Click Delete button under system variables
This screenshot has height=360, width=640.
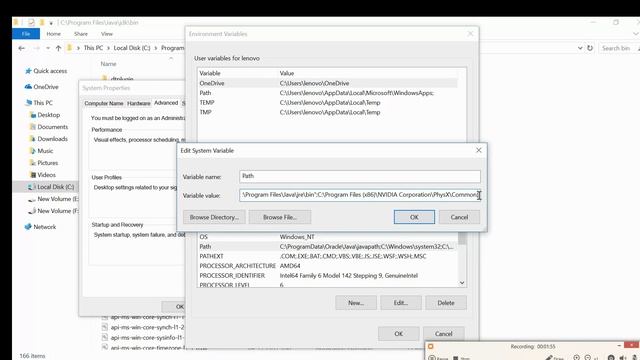[x=446, y=303]
